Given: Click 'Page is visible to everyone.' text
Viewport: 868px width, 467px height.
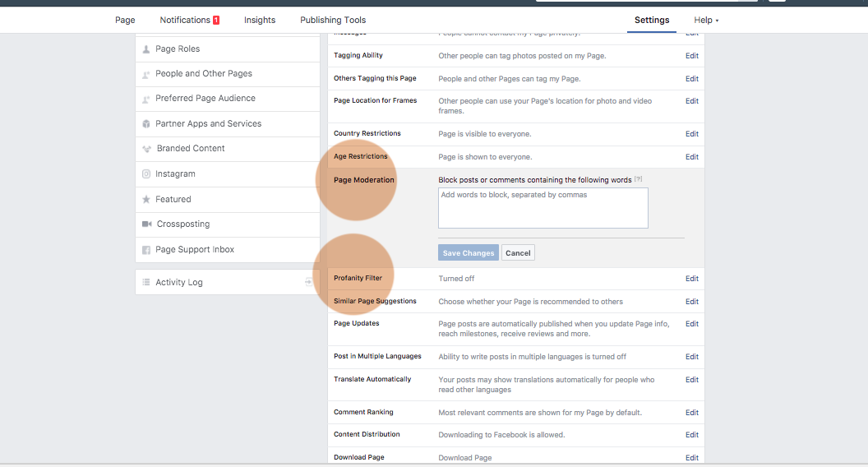Looking at the screenshot, I should click(485, 134).
